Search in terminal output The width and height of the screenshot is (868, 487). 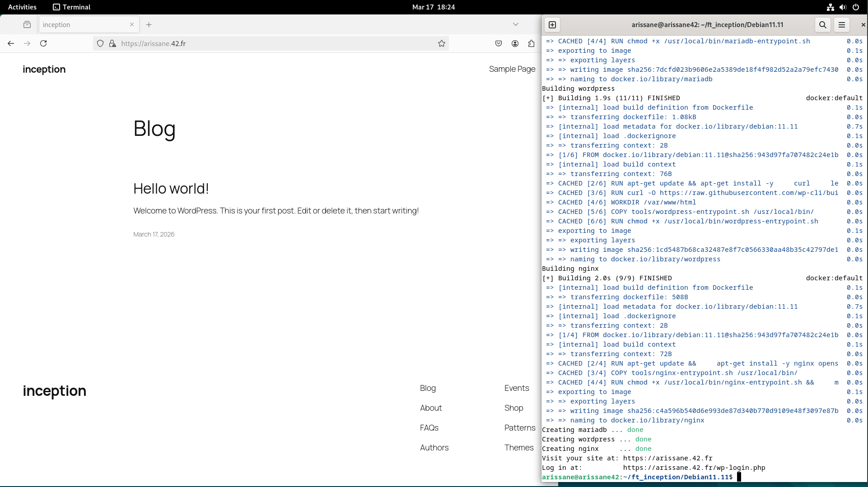coord(823,25)
